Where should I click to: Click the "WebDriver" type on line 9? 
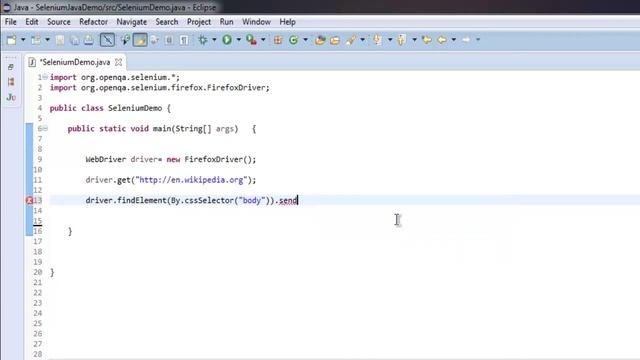(x=106, y=159)
